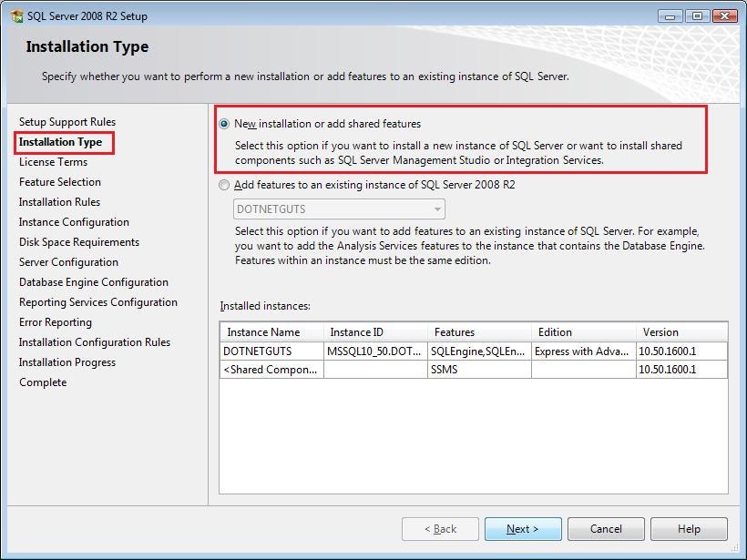Select Feature Selection step

60,182
